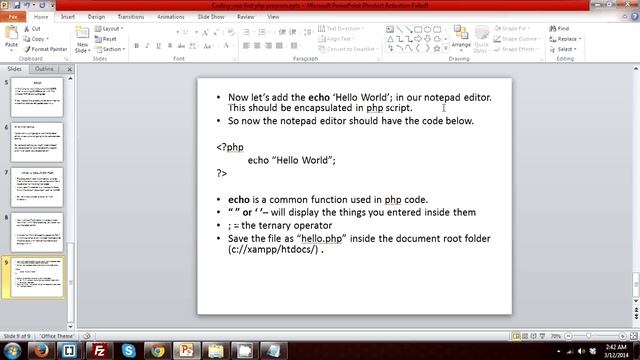Select the 5-Point Star shape

pos(437,48)
